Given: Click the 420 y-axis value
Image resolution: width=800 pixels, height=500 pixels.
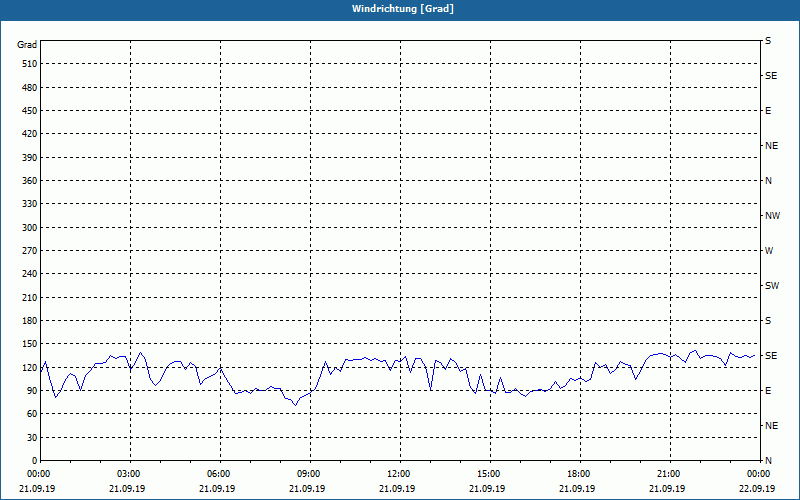Looking at the screenshot, I should pyautogui.click(x=30, y=134).
